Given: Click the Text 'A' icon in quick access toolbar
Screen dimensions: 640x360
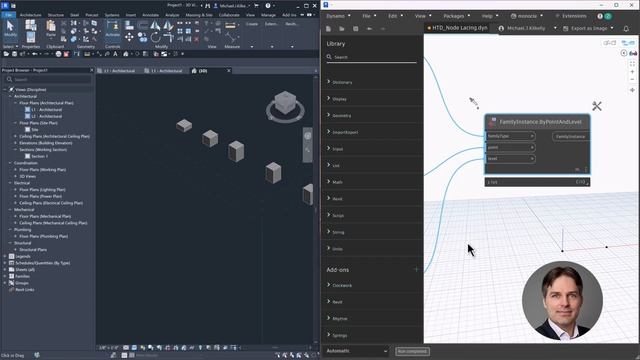Looking at the screenshot, I should click(x=115, y=54).
